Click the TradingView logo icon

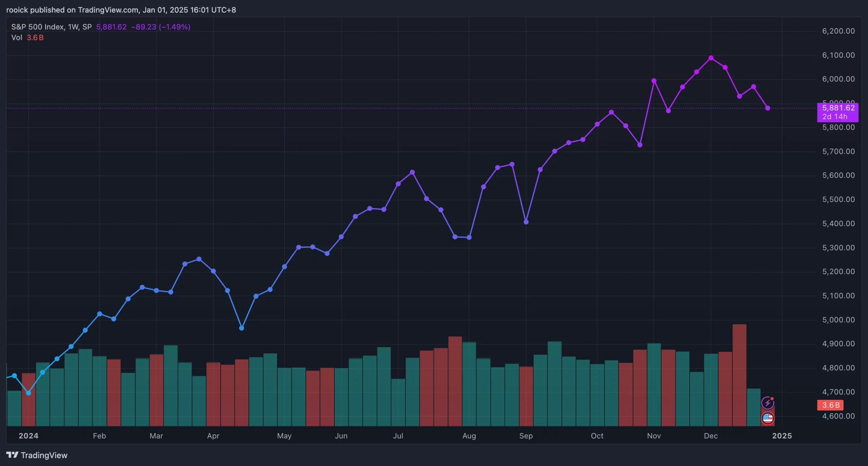tap(12, 455)
